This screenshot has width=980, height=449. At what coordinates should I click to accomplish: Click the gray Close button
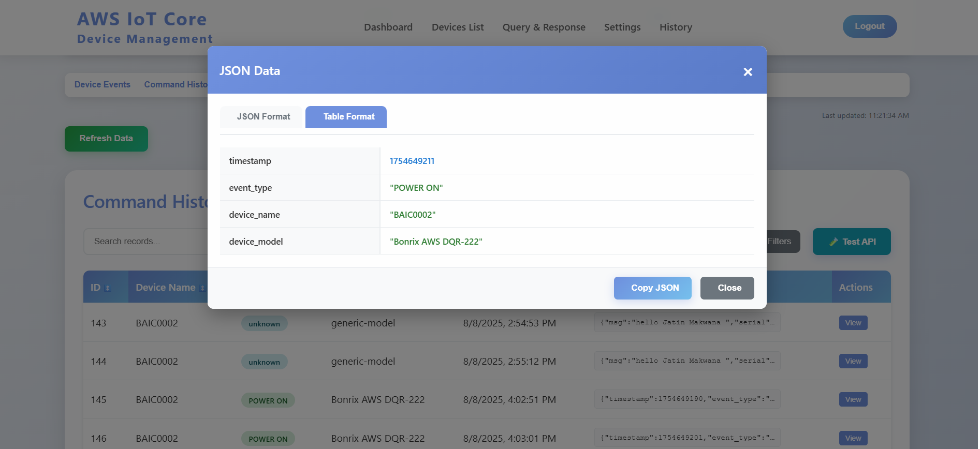point(727,288)
